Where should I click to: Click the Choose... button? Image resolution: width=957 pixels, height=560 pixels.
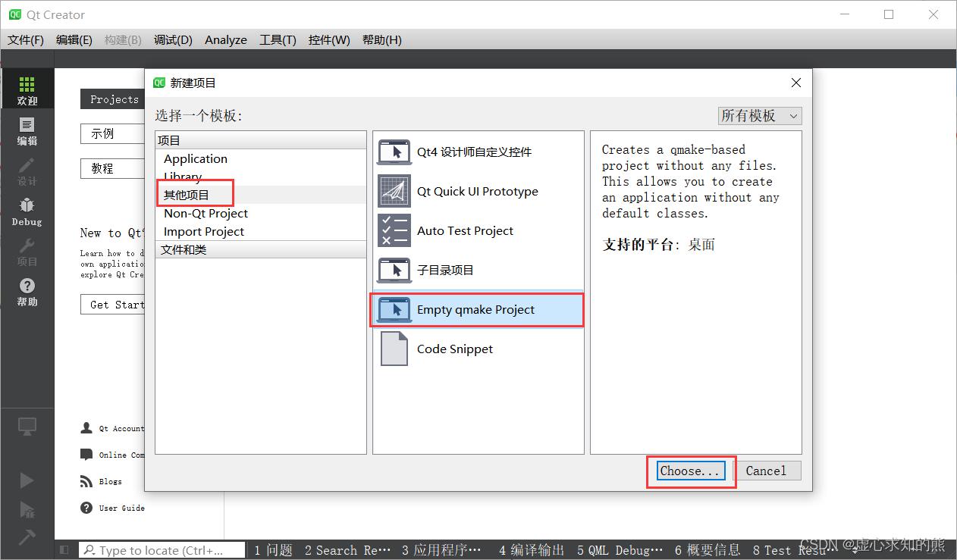tap(689, 471)
